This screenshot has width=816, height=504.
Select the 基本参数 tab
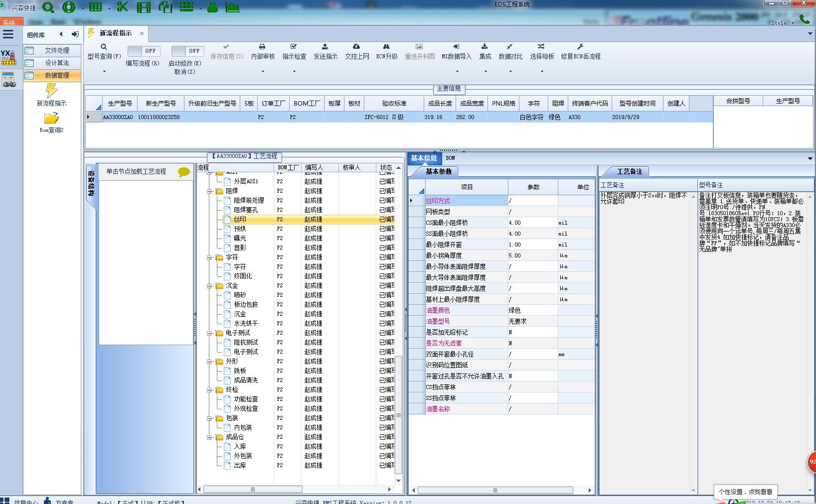click(x=439, y=171)
